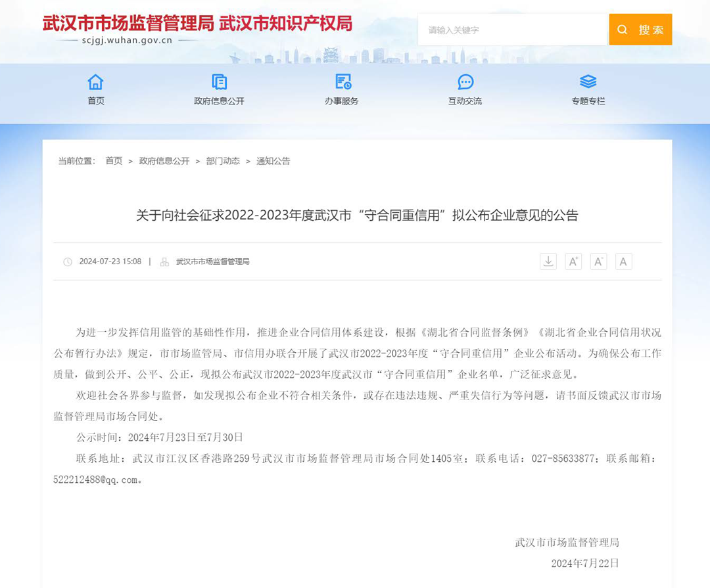Go to 首页 in breadcrumb
710x588 pixels.
(x=114, y=161)
